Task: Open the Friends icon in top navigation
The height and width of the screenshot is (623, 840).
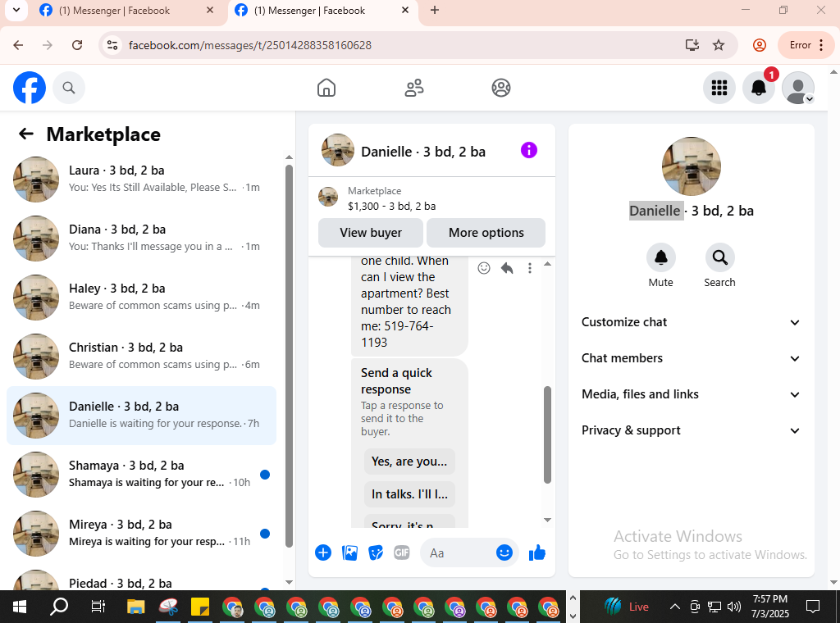Action: [413, 88]
